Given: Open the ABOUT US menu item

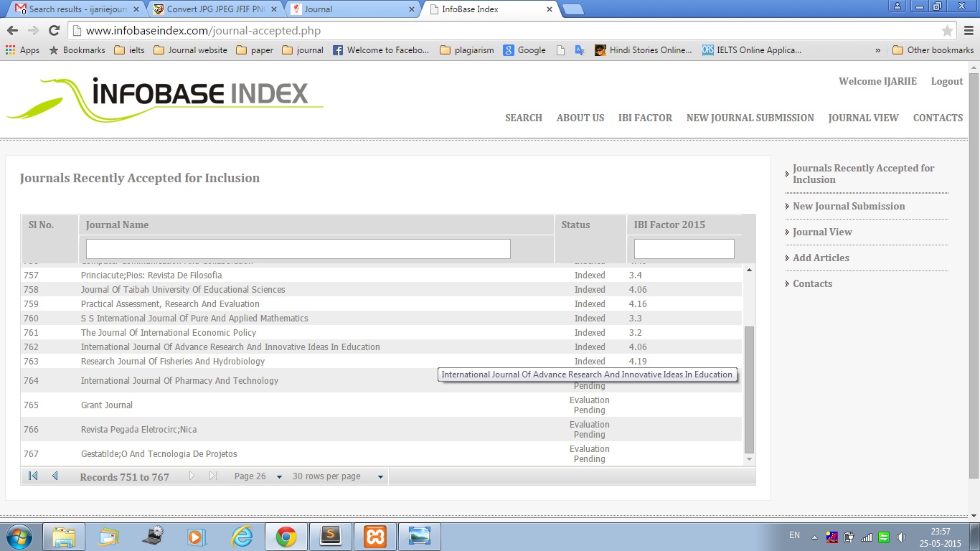Looking at the screenshot, I should 580,118.
